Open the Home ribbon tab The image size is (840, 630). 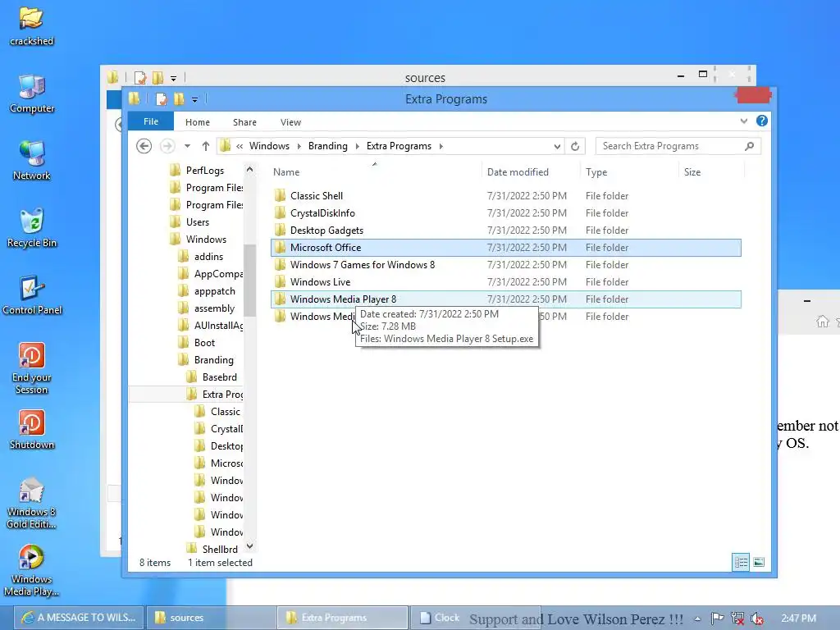(198, 122)
